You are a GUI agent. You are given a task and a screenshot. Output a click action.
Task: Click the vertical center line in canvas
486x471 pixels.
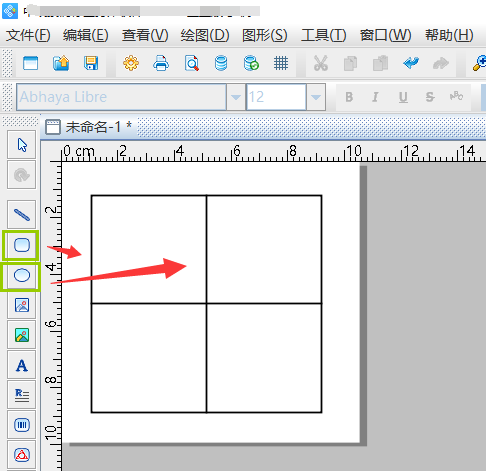[206, 304]
